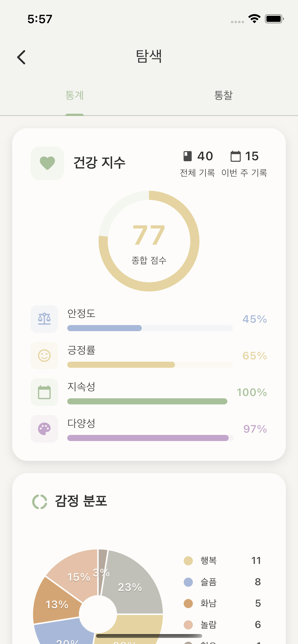
Task: Tap the purple 다양성 progress bar
Action: pyautogui.click(x=148, y=438)
